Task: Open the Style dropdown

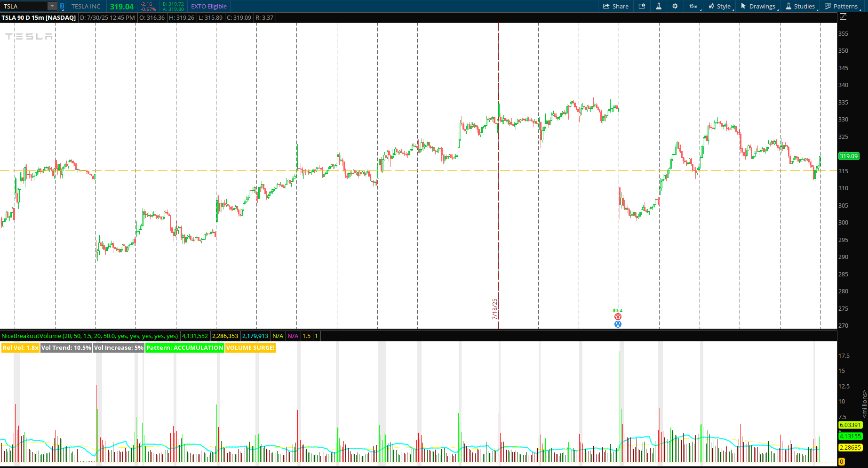Action: (x=722, y=6)
